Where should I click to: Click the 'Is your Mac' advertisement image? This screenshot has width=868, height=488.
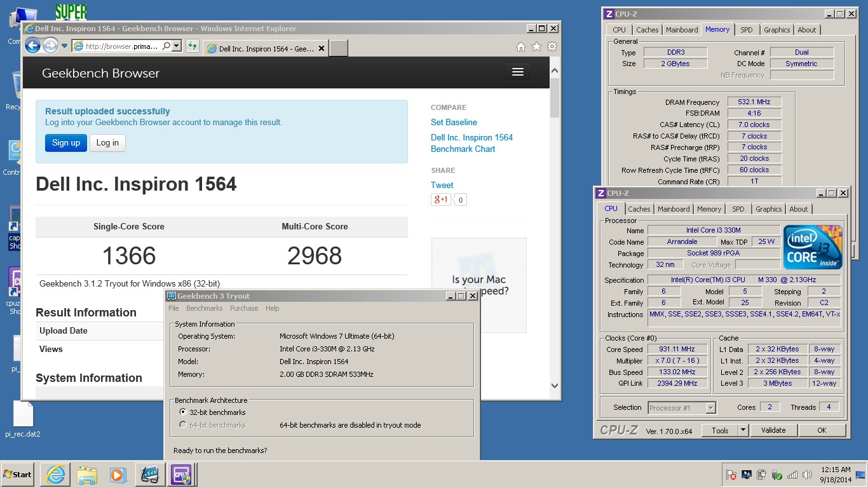pos(478,285)
